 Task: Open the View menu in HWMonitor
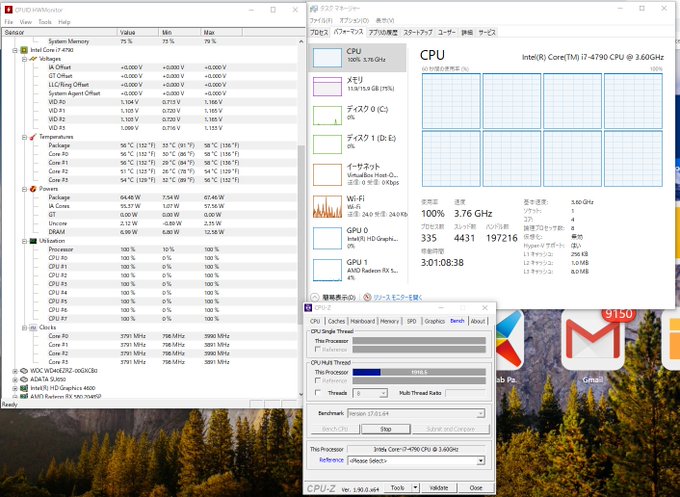tap(26, 22)
